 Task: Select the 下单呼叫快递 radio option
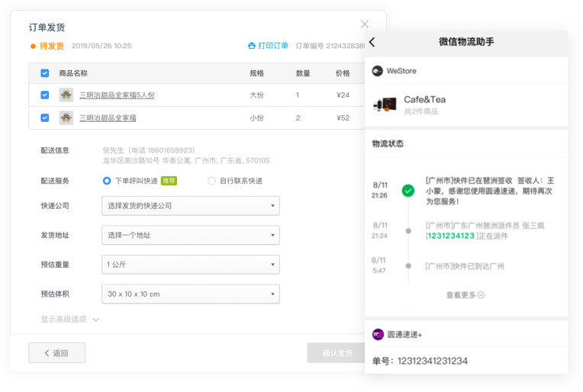click(107, 181)
